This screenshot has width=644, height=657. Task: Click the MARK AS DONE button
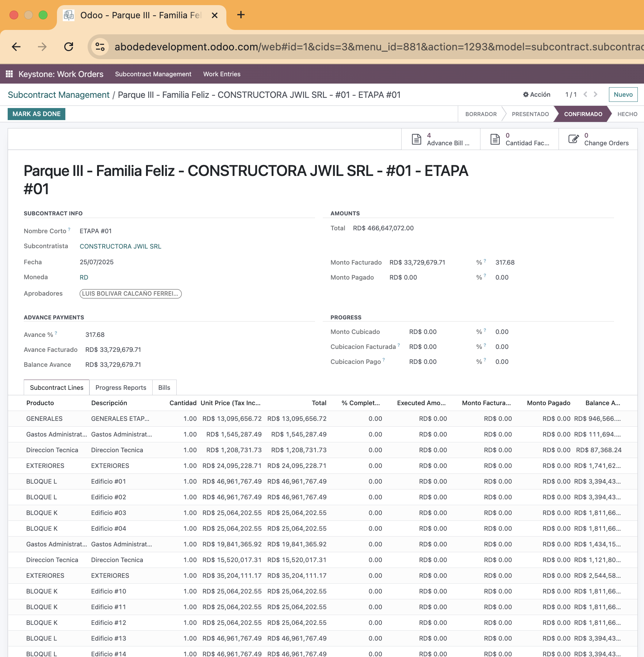coord(36,114)
